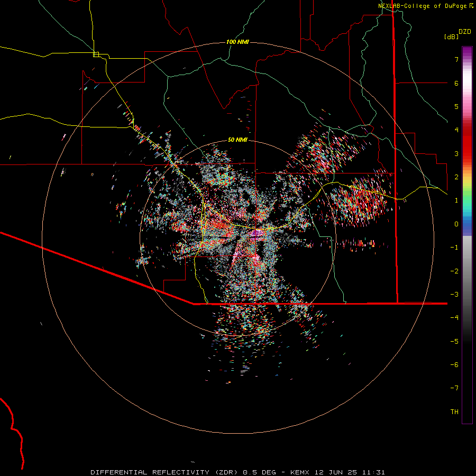
Task: Select the -2 scale value
Action: pyautogui.click(x=454, y=271)
